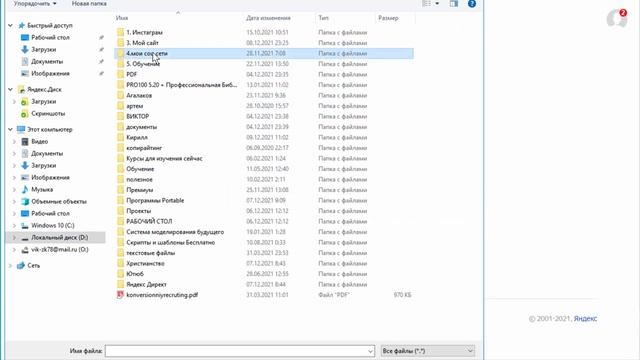
Task: Select the Агалаков folder icon
Action: click(120, 96)
